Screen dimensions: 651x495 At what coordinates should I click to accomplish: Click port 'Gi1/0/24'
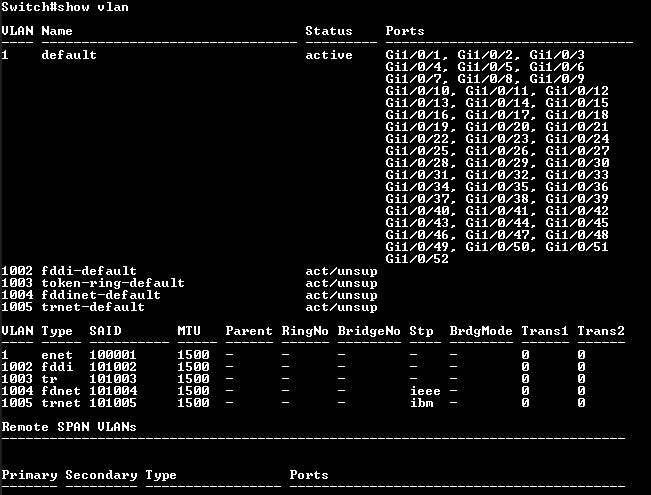577,139
